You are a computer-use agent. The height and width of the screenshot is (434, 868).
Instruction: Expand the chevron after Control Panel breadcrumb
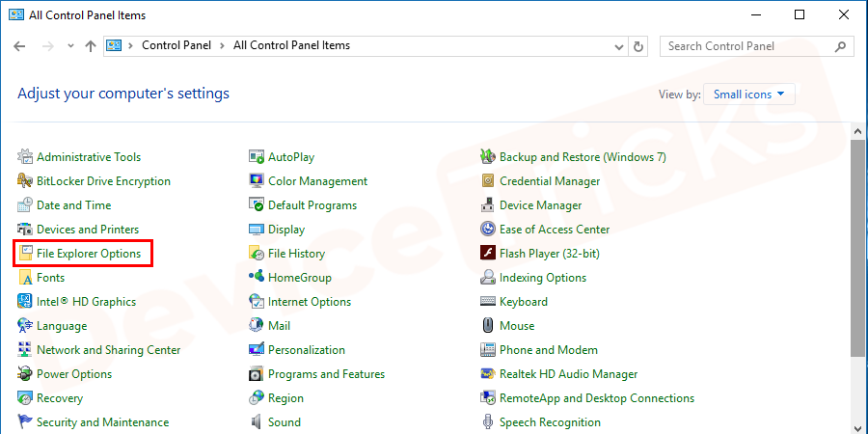tap(222, 46)
